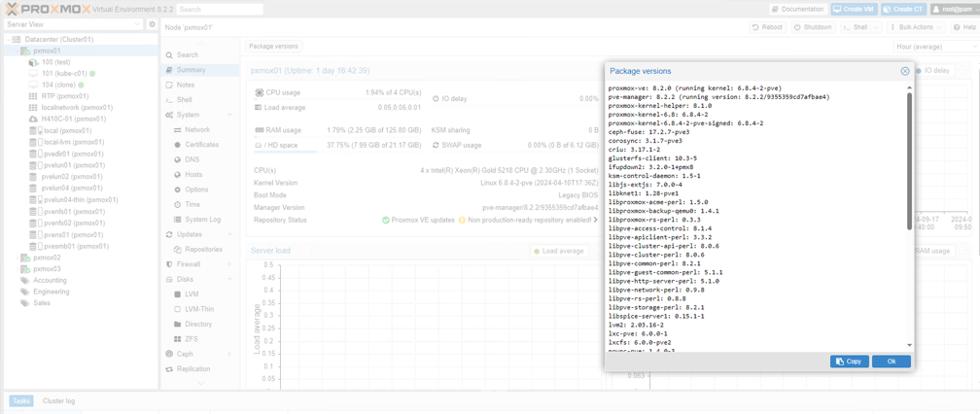
Task: Click Ok in Package versions dialog
Action: [x=892, y=362]
